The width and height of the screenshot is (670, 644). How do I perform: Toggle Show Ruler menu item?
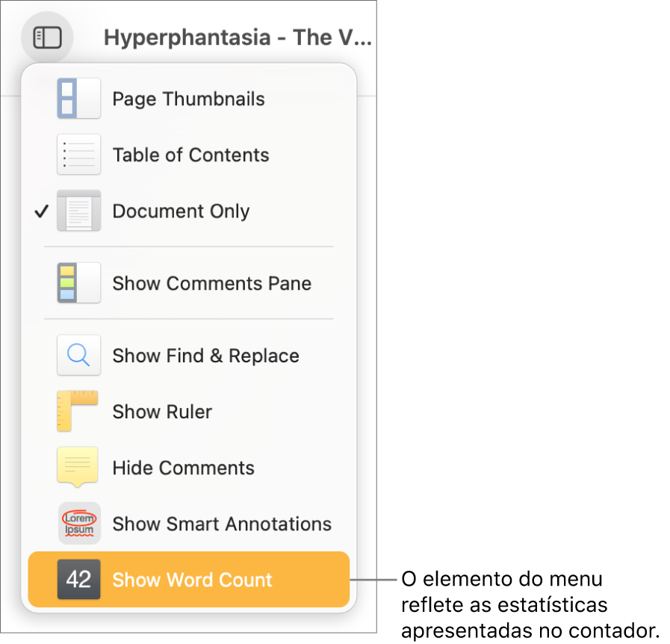pyautogui.click(x=162, y=412)
